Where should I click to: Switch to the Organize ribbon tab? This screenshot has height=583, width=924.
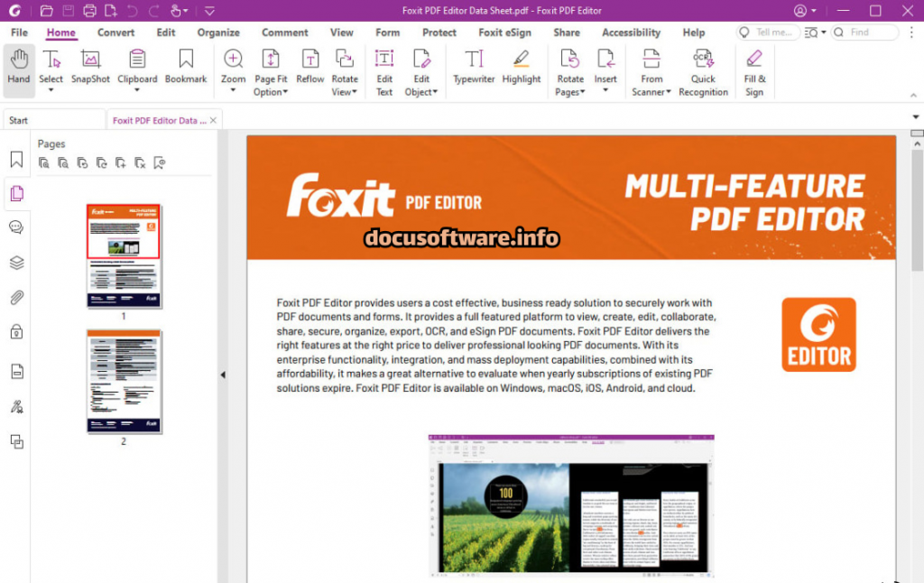pos(218,32)
